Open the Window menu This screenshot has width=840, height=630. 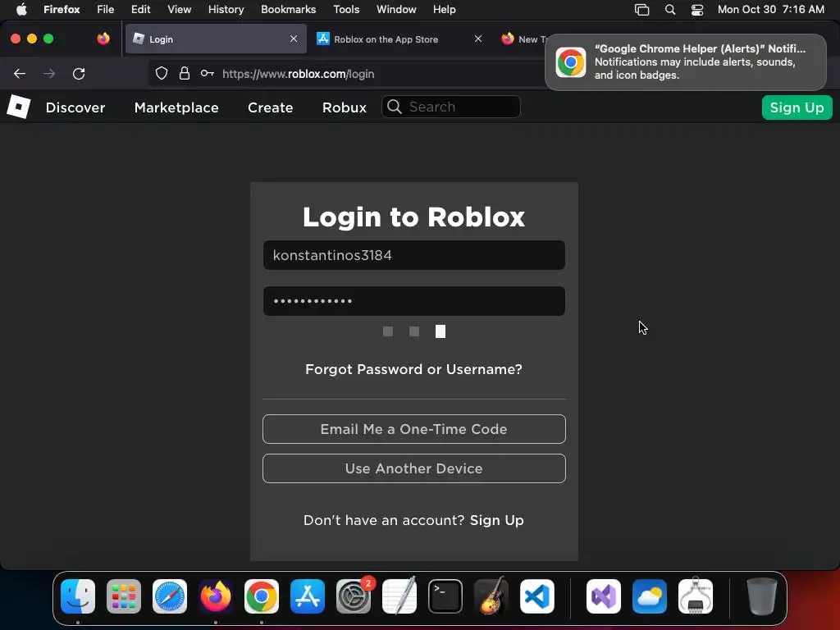[x=396, y=10]
